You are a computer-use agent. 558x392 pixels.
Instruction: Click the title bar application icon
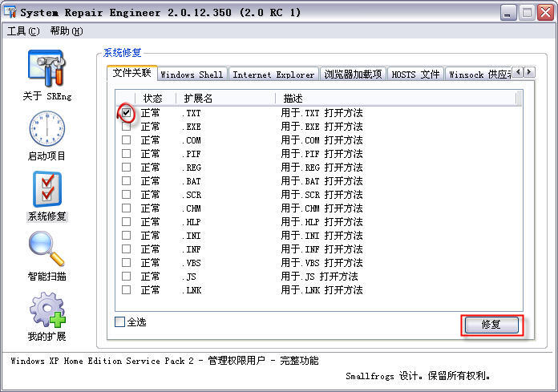tap(10, 12)
